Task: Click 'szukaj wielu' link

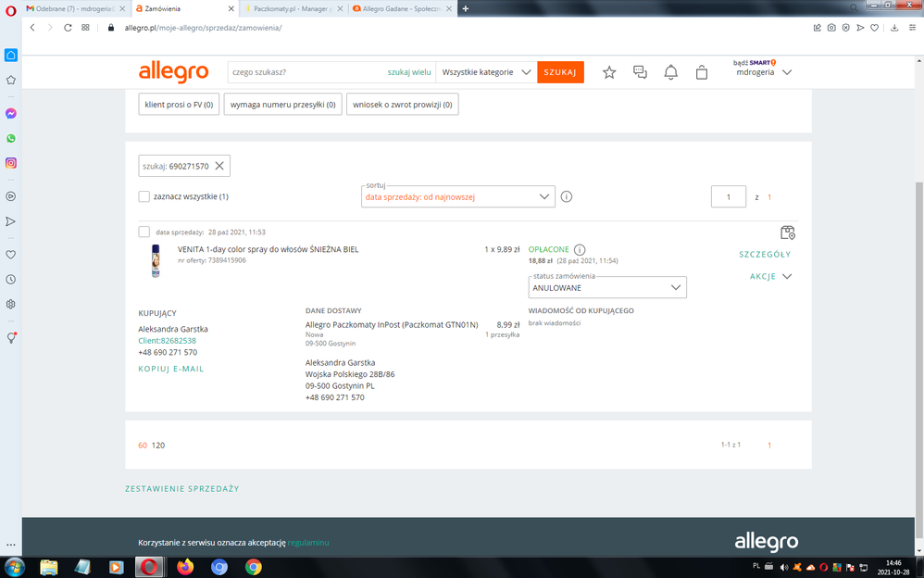Action: point(409,72)
